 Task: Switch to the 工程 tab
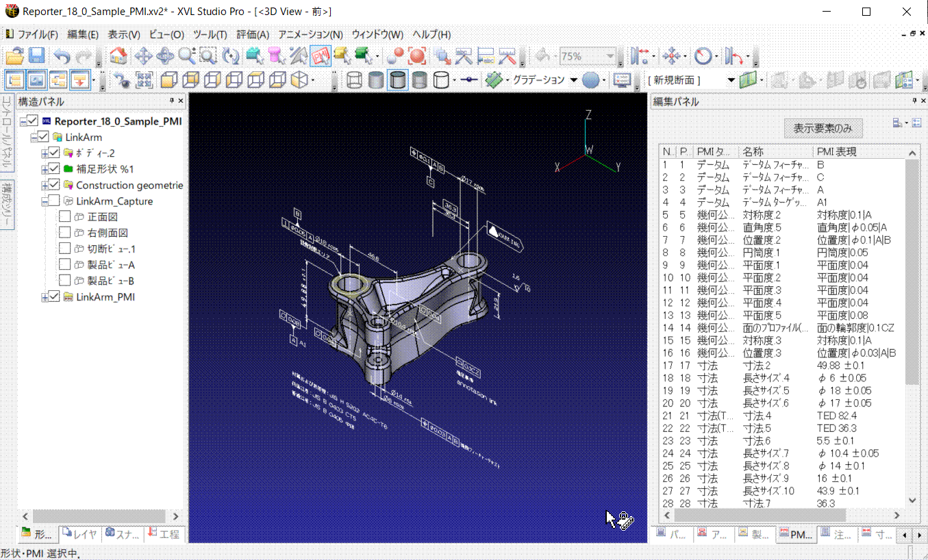click(x=163, y=534)
